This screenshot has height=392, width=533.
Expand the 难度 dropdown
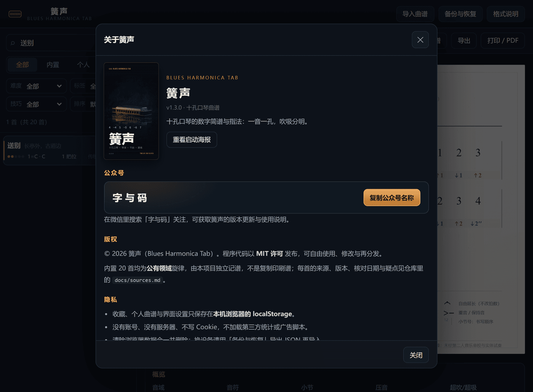[x=36, y=86]
